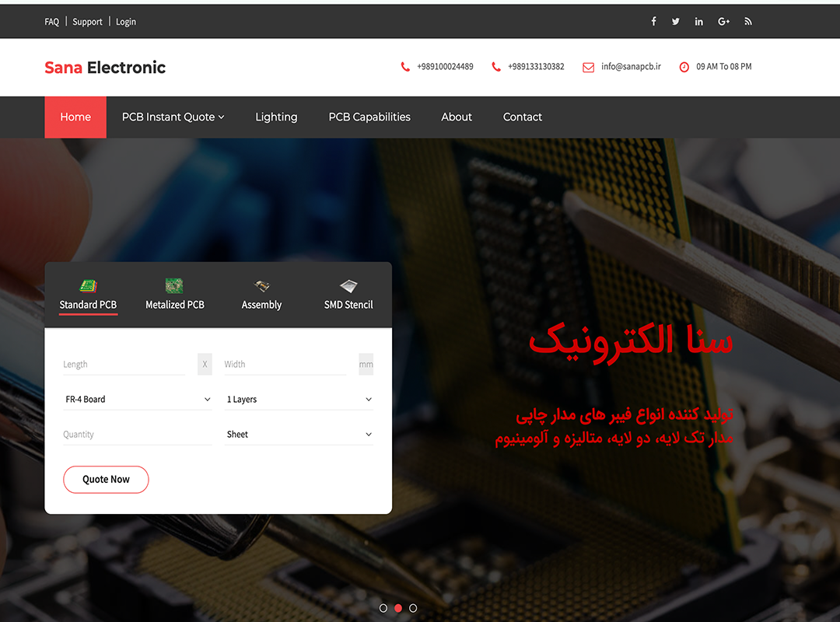Open the LinkedIn social icon
840x622 pixels.
699,22
